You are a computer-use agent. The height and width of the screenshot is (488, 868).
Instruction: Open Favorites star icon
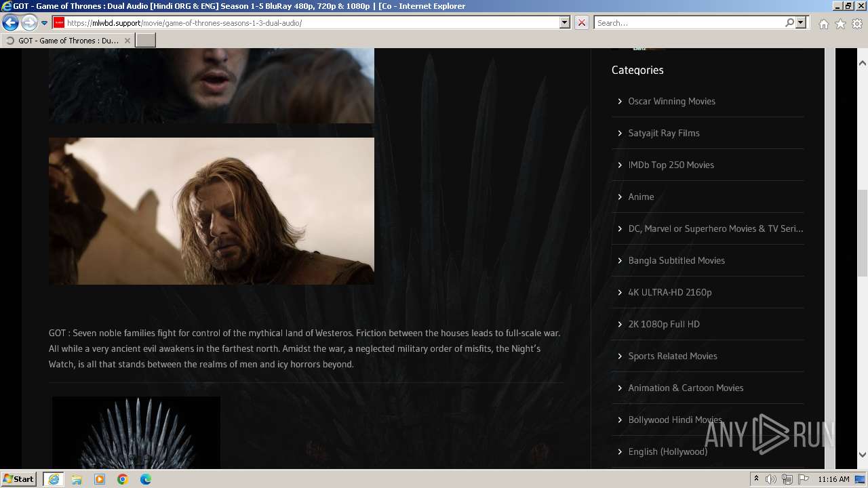click(x=840, y=24)
